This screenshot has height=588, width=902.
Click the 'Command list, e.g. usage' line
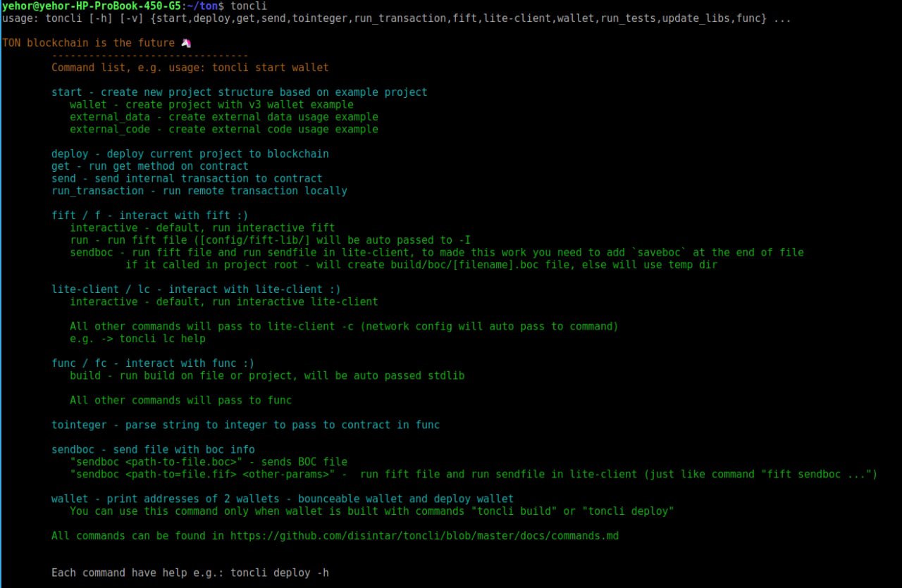190,68
